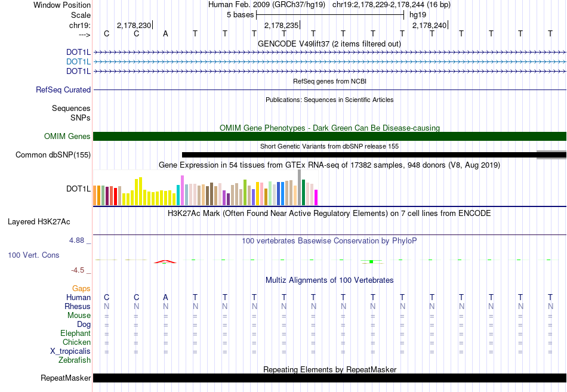
Task: Click the magenta bar in GTEx expression chart
Action: click(316, 197)
